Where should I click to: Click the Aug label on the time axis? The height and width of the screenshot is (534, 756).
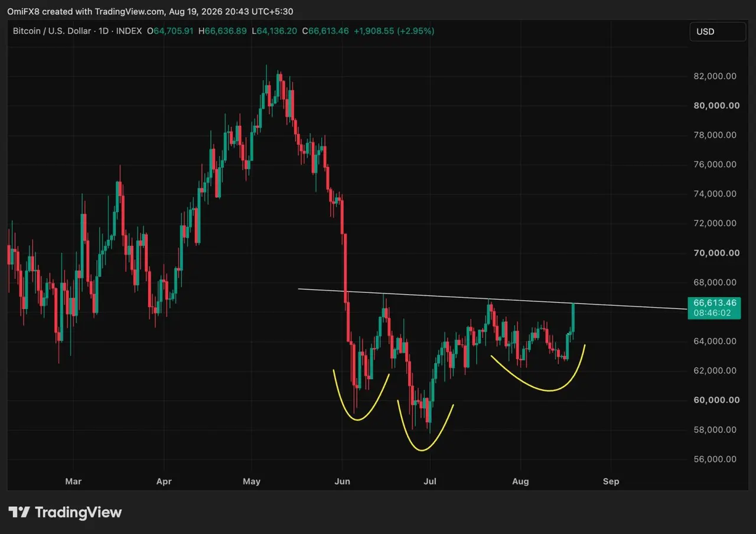click(520, 481)
